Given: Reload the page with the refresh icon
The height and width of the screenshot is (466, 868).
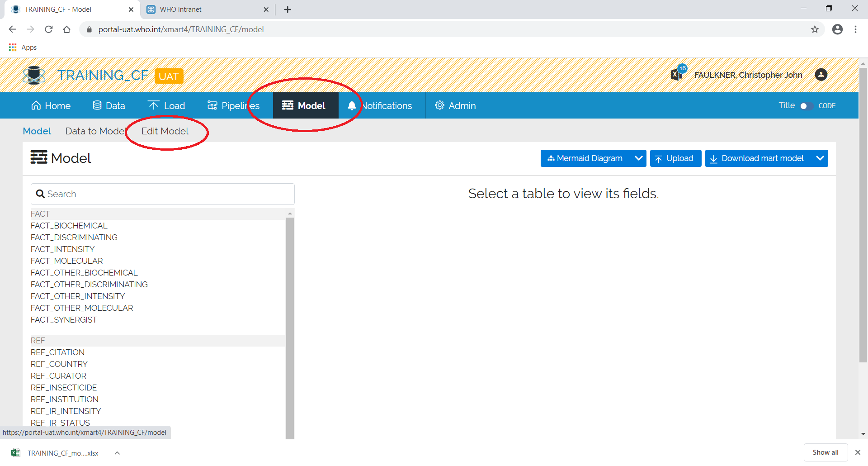Looking at the screenshot, I should pos(48,29).
